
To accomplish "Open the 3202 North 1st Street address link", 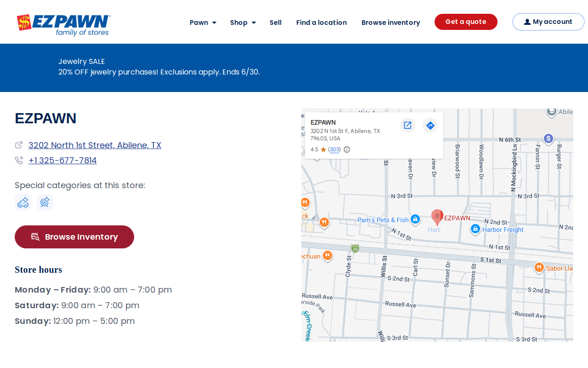I will [95, 145].
